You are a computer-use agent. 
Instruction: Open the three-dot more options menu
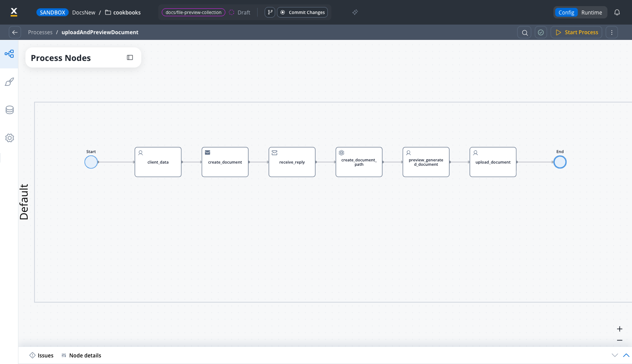pyautogui.click(x=612, y=32)
